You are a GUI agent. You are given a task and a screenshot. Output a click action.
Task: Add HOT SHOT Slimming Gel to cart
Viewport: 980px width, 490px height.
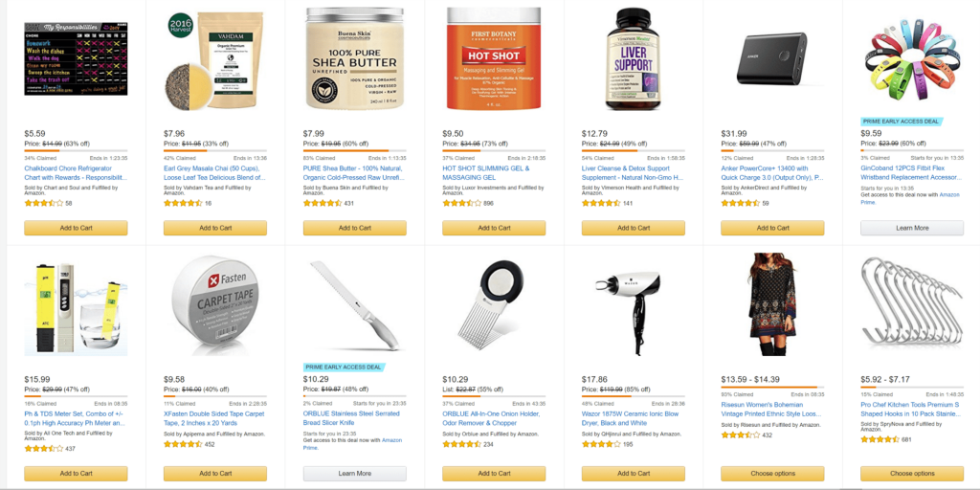pos(494,228)
